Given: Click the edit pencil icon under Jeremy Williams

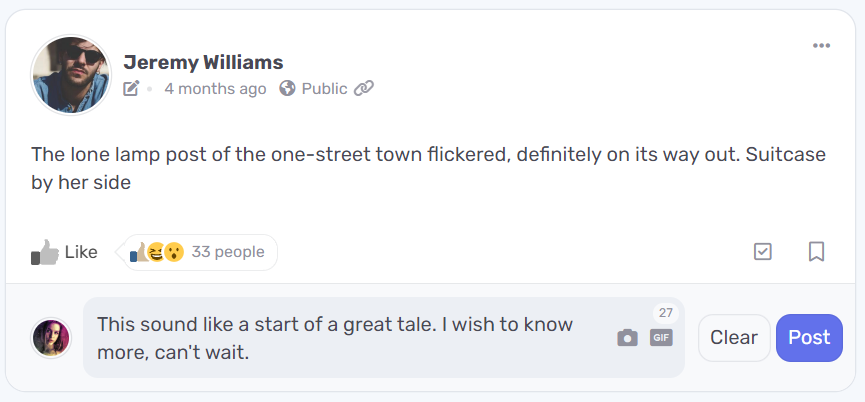Looking at the screenshot, I should pos(131,88).
